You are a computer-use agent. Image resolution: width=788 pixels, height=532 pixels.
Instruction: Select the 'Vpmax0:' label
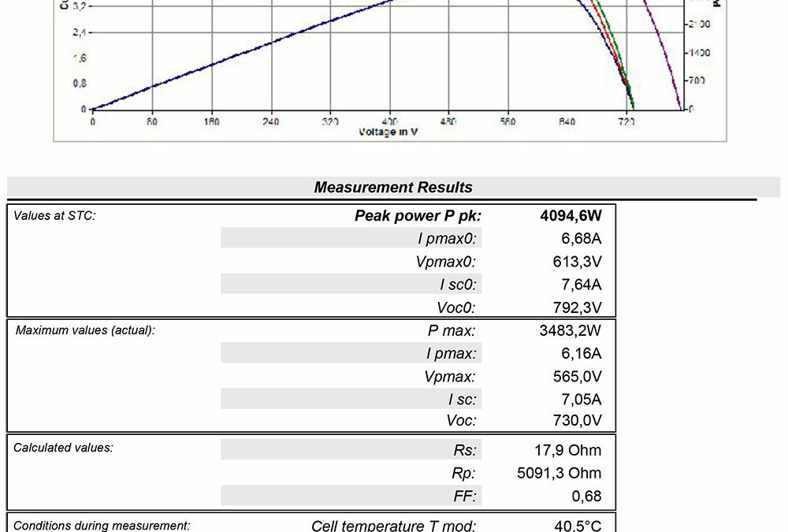445,262
